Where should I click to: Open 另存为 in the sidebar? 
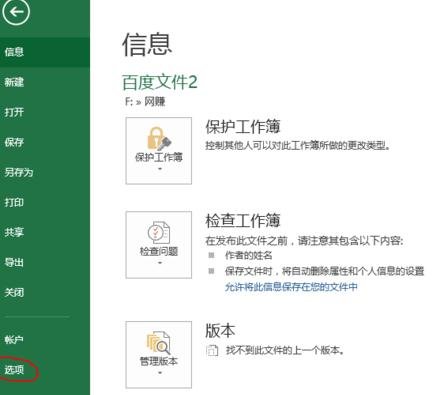coord(45,172)
